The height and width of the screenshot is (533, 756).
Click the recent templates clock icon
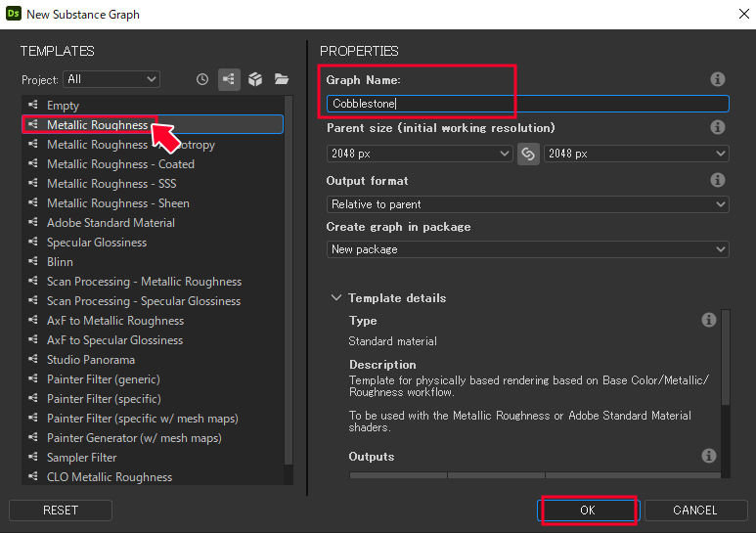(202, 79)
